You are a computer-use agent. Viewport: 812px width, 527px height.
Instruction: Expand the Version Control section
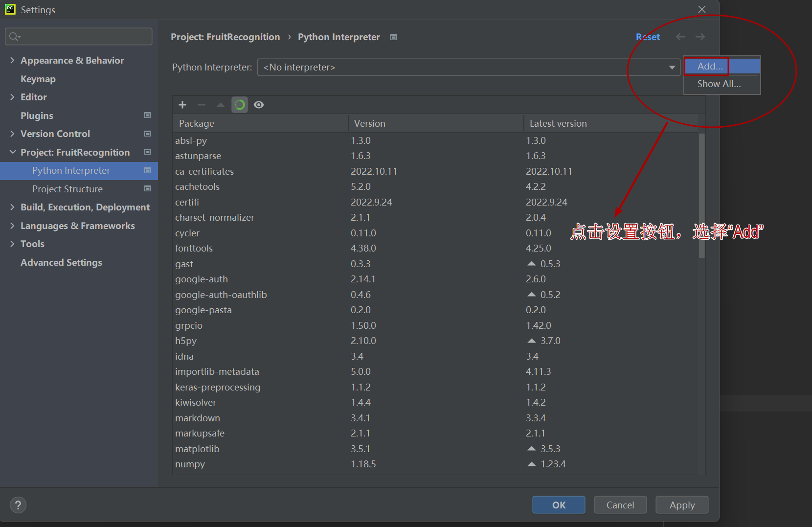click(12, 134)
